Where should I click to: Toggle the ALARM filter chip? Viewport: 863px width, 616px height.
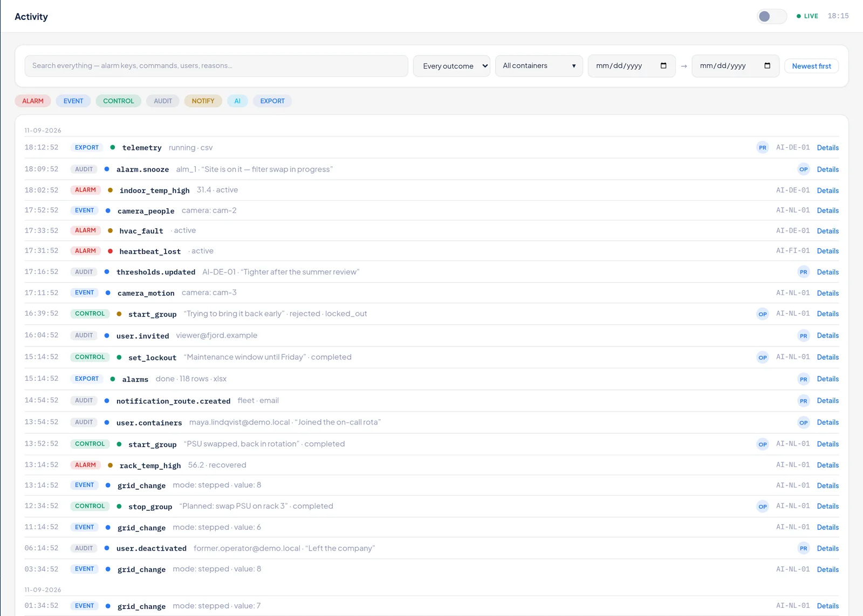(x=33, y=101)
